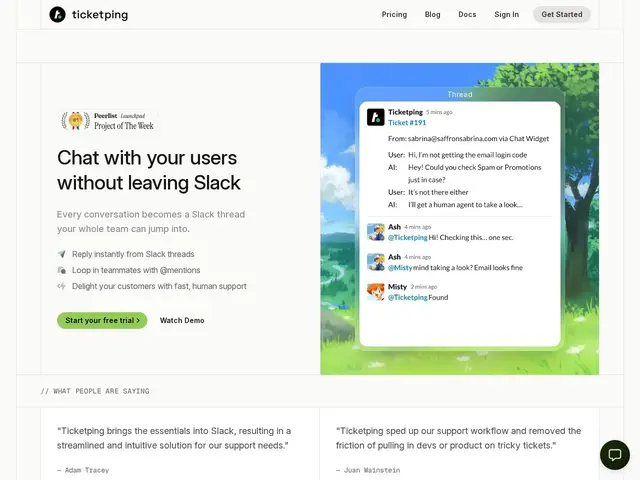Screen dimensions: 640x480
Task: Click the paper plane icon beside Reply instantly
Action: tap(62, 254)
